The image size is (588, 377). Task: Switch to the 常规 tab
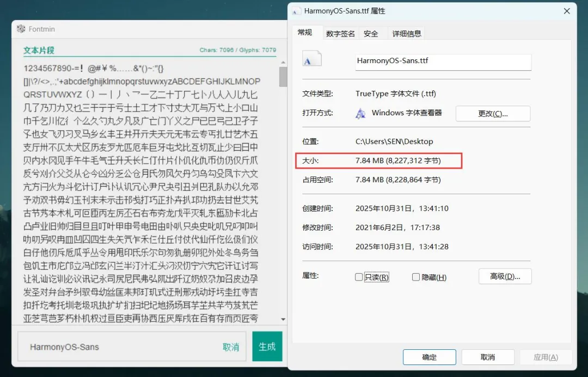[x=305, y=33]
